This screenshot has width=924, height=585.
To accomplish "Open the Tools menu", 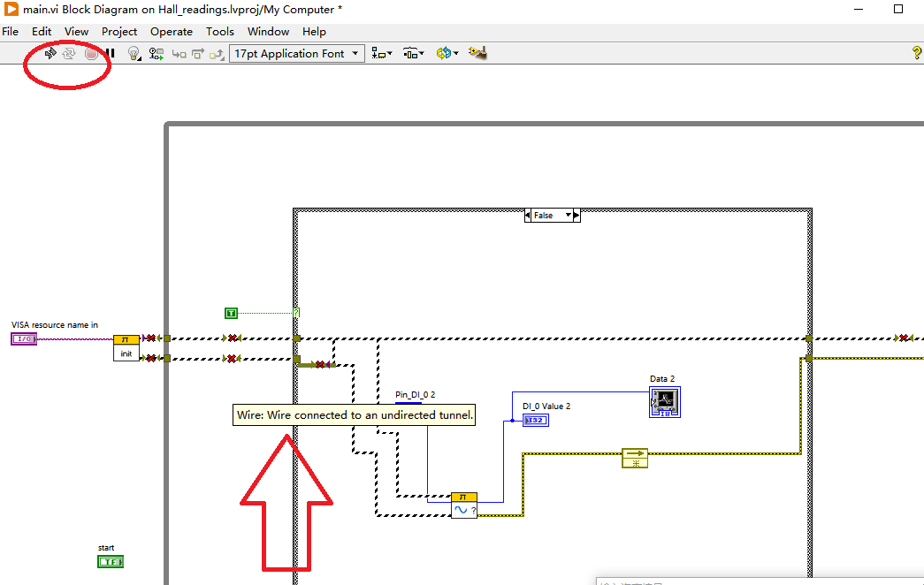I will (x=220, y=32).
